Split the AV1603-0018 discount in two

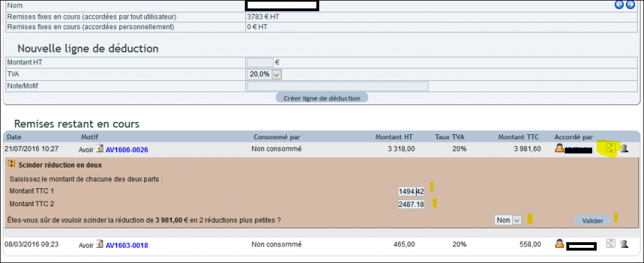tap(611, 244)
